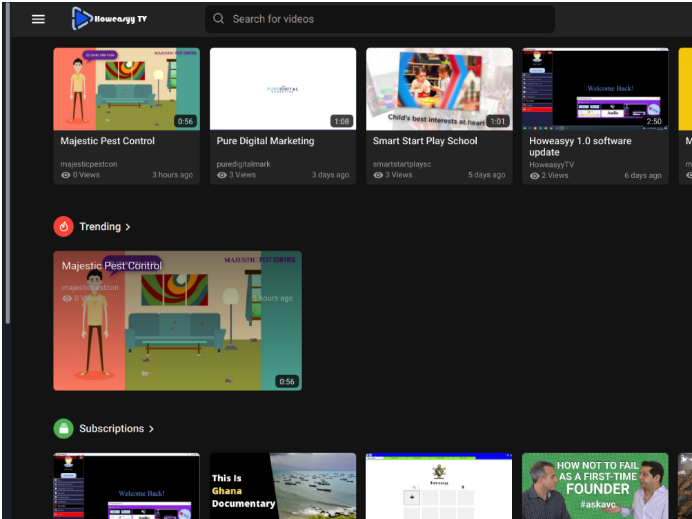
Task: Focus the Search for videos field
Action: [380, 19]
